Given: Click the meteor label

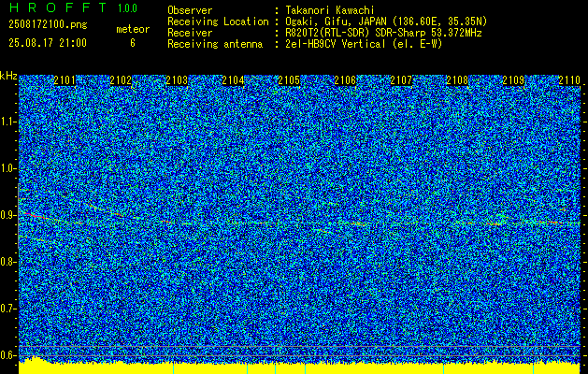Looking at the screenshot, I should pos(133,29).
